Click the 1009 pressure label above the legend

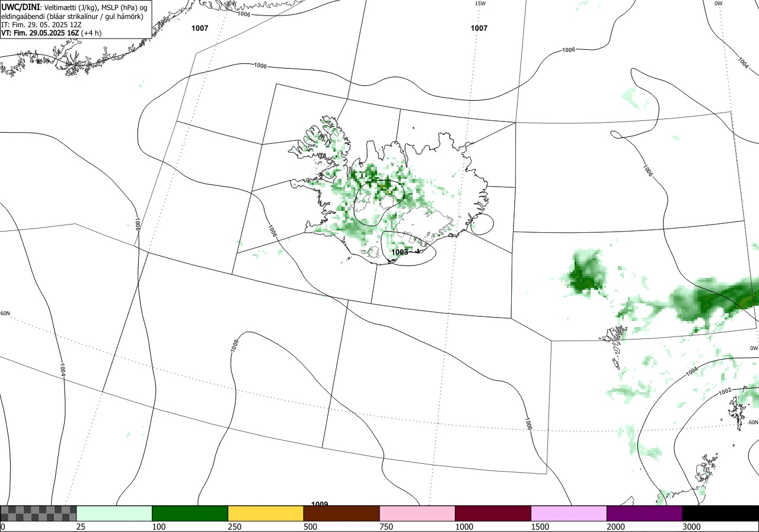pyautogui.click(x=320, y=504)
